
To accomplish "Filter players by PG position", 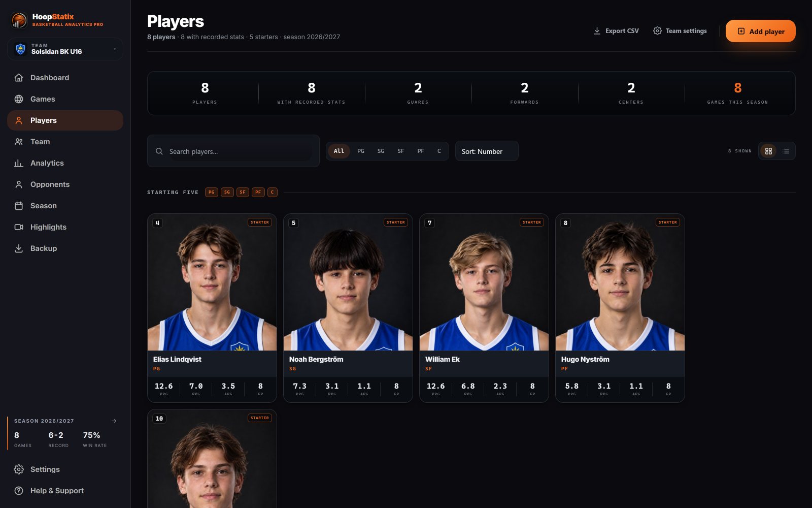I will [361, 151].
